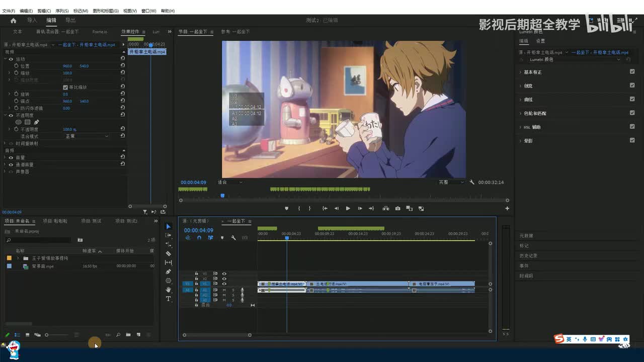Open the 窗口(W) menu
The height and width of the screenshot is (362, 644).
pos(149,11)
